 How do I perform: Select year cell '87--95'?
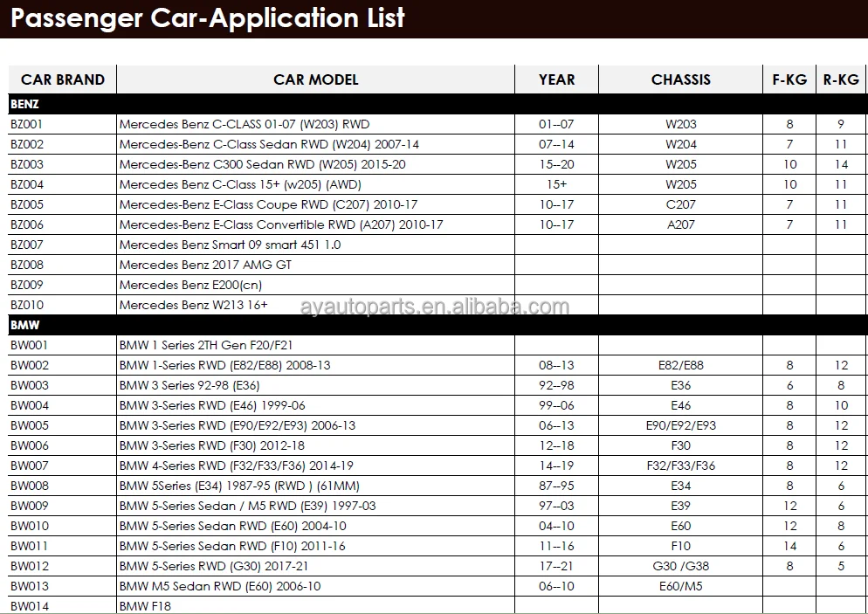click(556, 486)
